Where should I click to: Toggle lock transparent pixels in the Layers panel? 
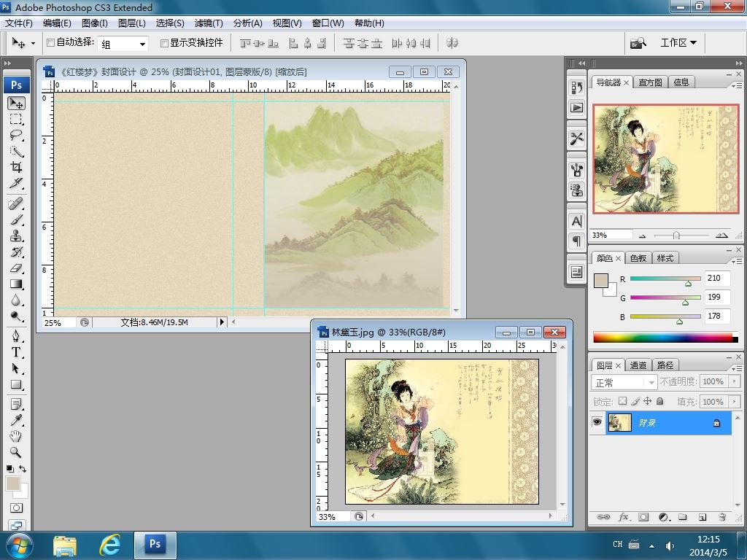click(x=622, y=402)
